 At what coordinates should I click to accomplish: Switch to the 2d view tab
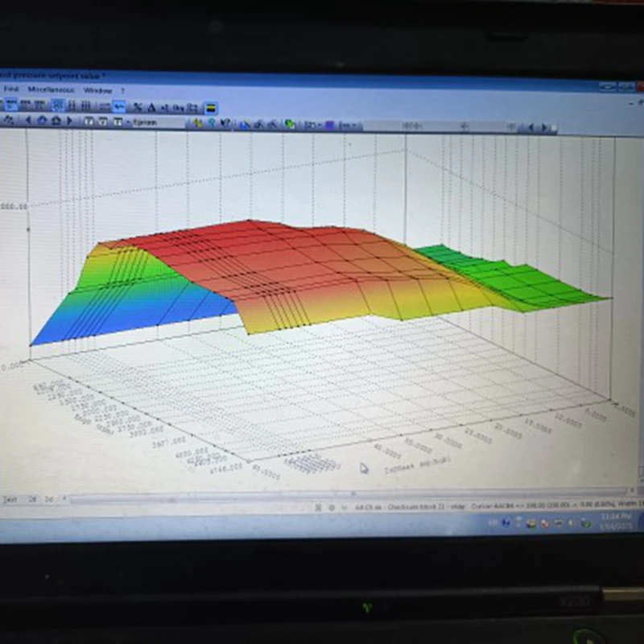[32, 499]
